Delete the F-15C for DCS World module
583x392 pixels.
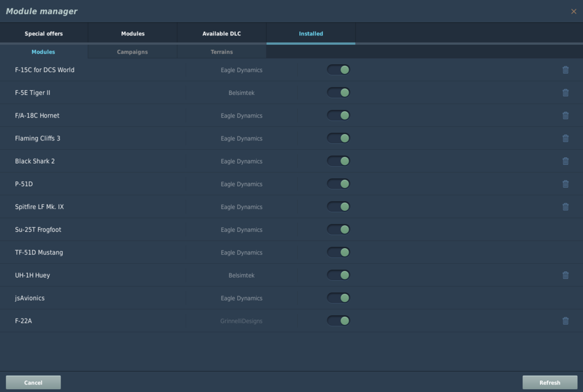565,70
